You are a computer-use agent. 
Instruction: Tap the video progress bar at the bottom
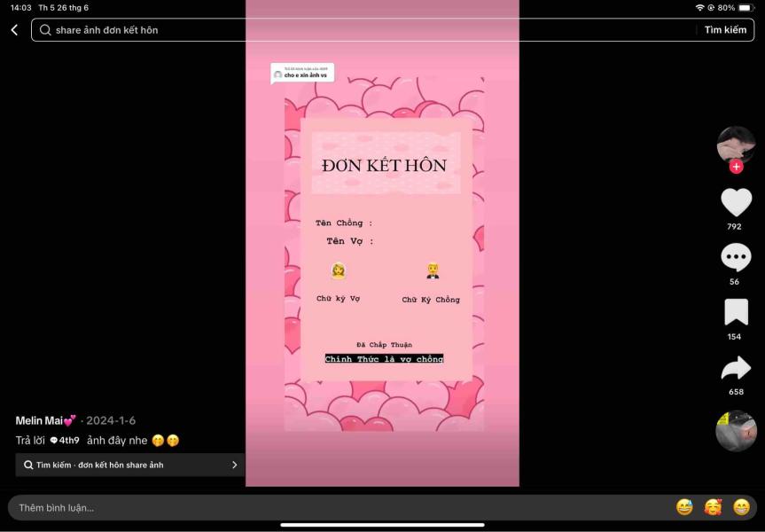pos(383,525)
